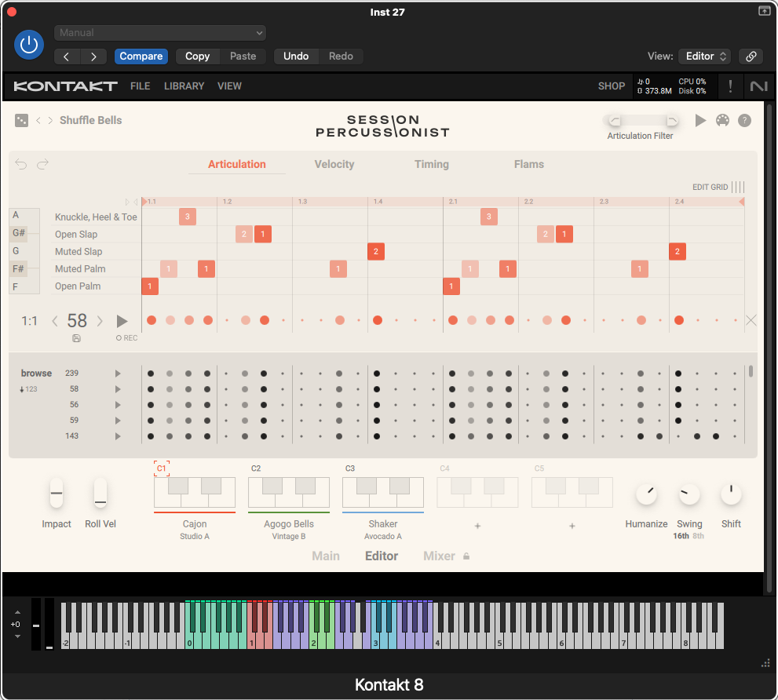
Task: Select next pattern chevron beside Shuffle Bells
Action: pos(50,121)
